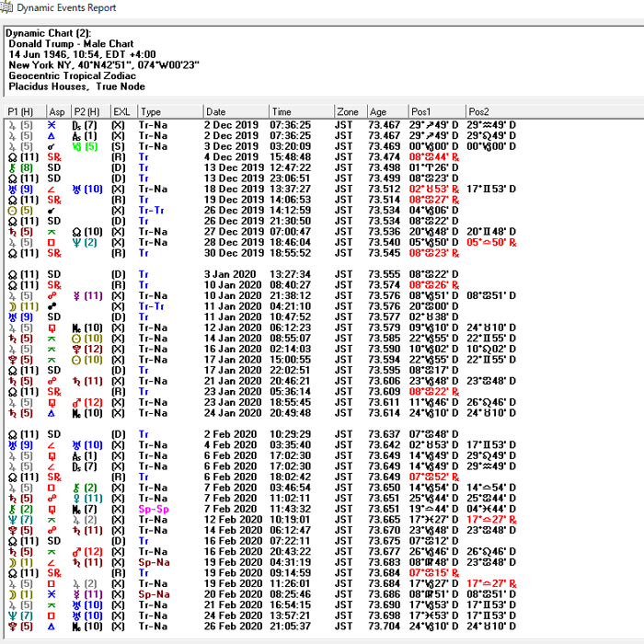Select Chiron (2) P2 cell at 03:46:54 on 7 Feb
The width and height of the screenshot is (644, 644).
pos(85,489)
